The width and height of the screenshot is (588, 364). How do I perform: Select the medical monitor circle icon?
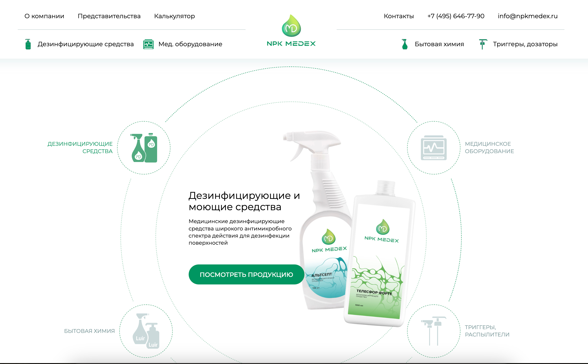[434, 148]
